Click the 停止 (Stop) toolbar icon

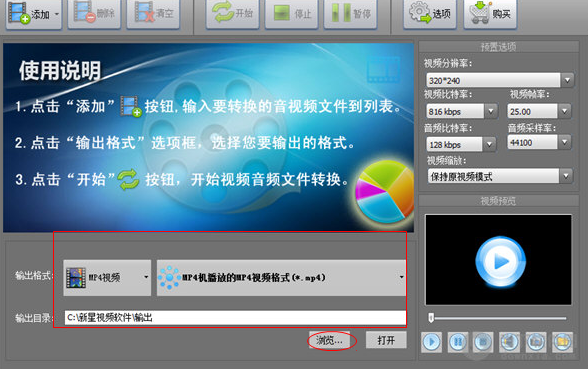click(x=292, y=14)
